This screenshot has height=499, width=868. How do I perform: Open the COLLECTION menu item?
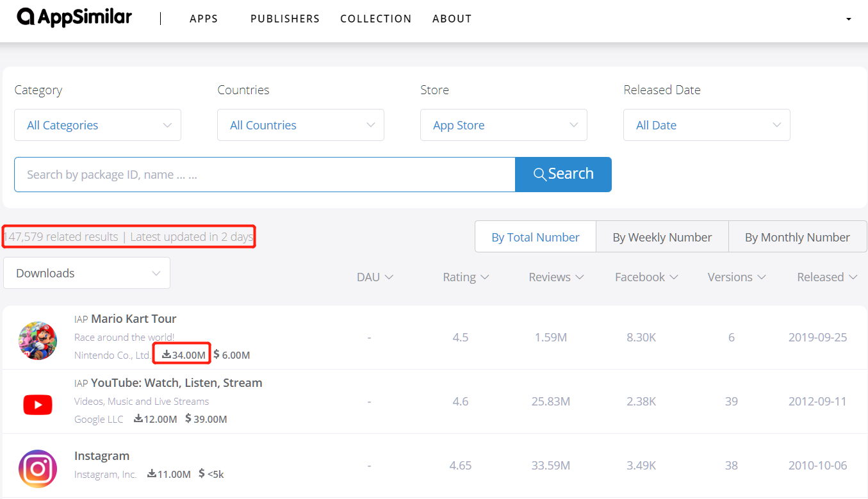pyautogui.click(x=376, y=19)
